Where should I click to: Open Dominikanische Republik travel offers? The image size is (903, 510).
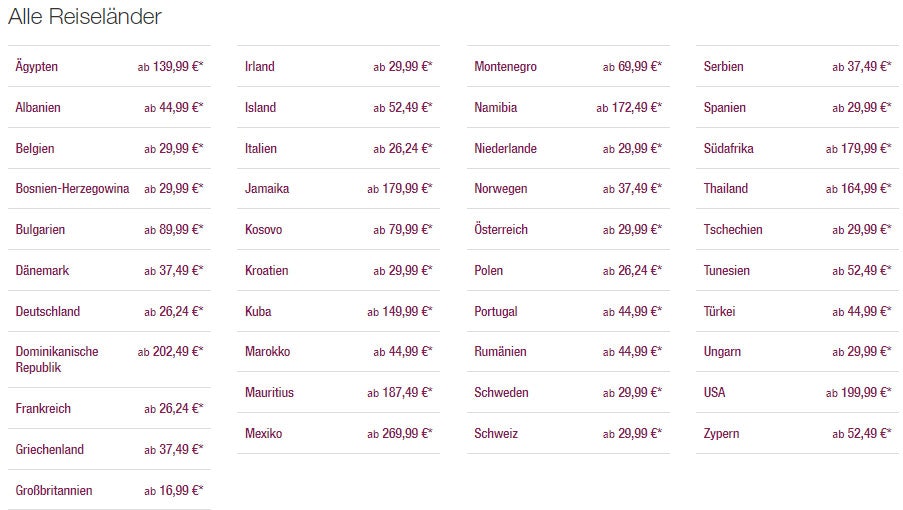(x=57, y=360)
